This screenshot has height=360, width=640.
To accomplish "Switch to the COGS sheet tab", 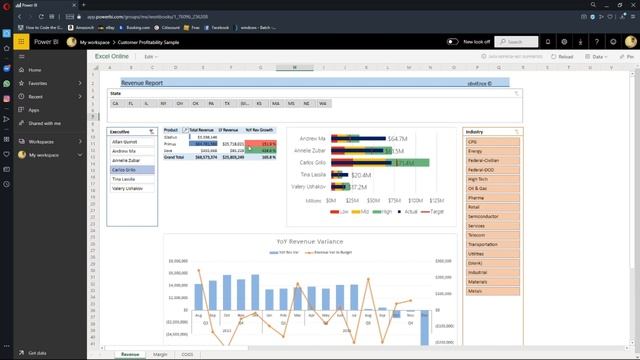I will [187, 354].
